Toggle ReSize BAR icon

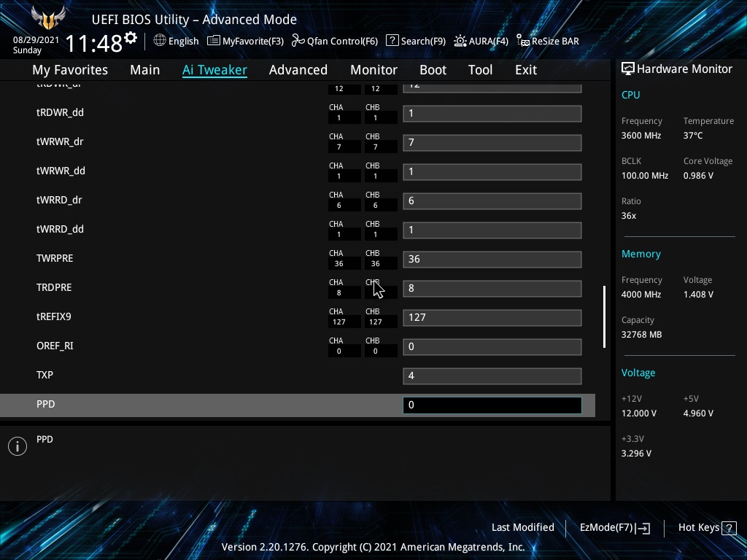click(x=523, y=41)
